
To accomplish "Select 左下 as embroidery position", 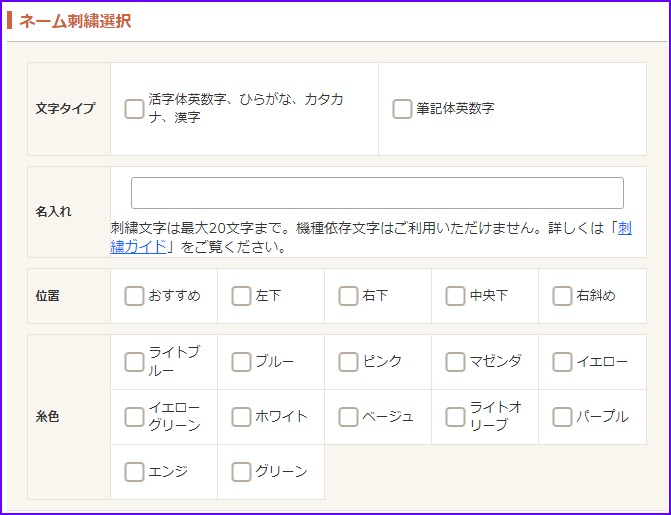I will tap(241, 296).
